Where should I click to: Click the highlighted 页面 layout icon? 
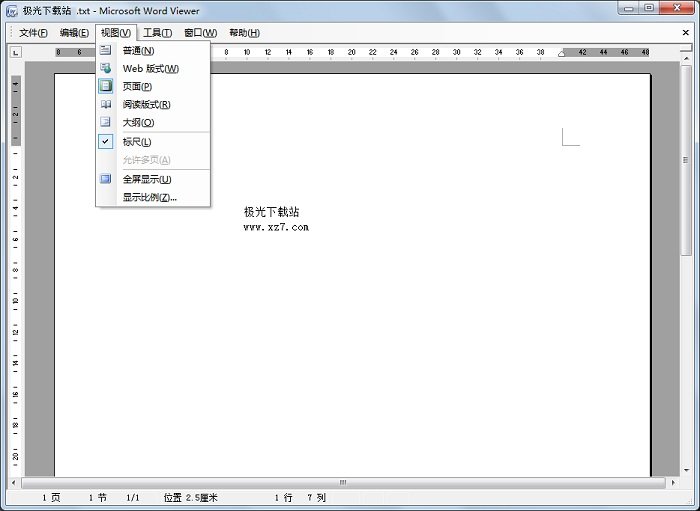(x=106, y=86)
